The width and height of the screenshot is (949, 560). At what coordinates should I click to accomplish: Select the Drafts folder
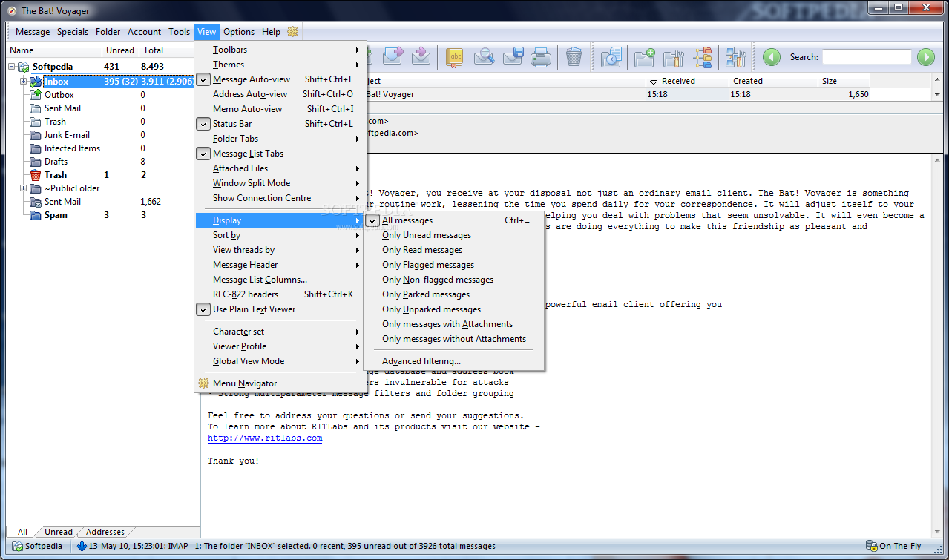click(x=56, y=162)
